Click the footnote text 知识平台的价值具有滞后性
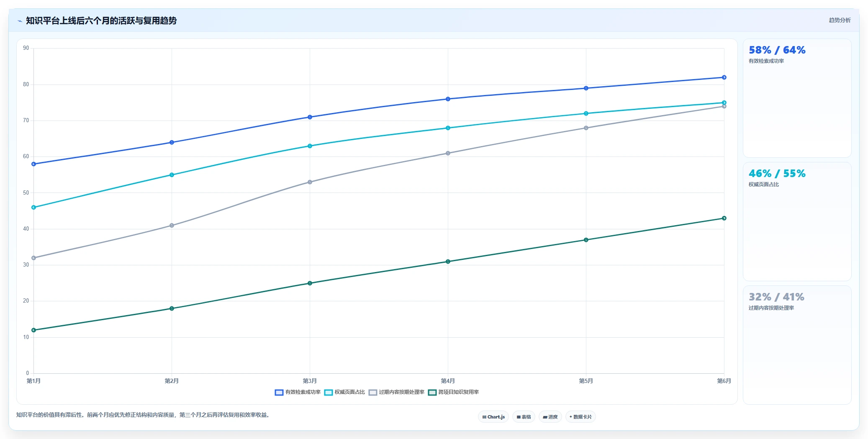This screenshot has width=868, height=439. click(49, 415)
